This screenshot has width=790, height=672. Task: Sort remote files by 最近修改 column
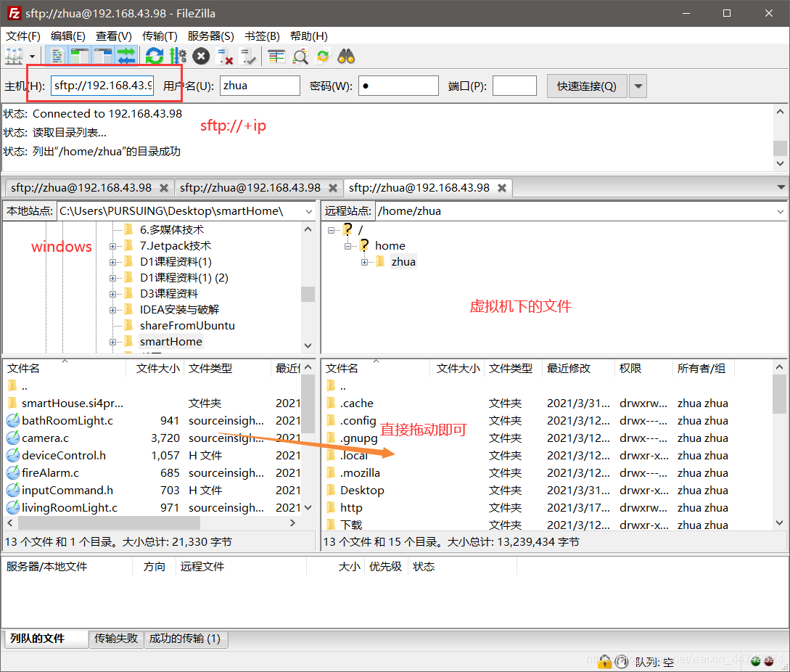point(578,369)
